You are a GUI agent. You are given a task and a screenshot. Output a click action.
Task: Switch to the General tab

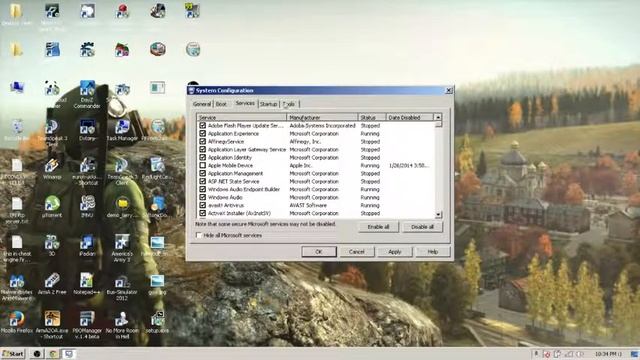[x=202, y=104]
